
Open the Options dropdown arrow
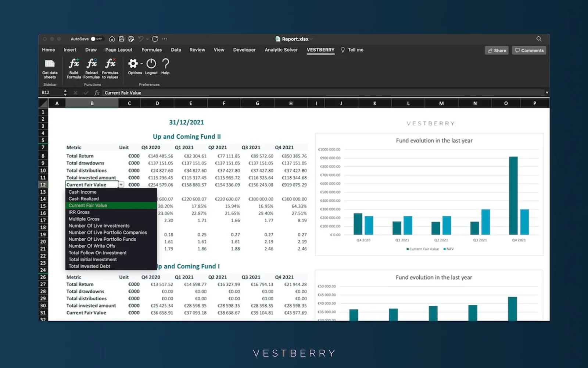[x=141, y=64]
